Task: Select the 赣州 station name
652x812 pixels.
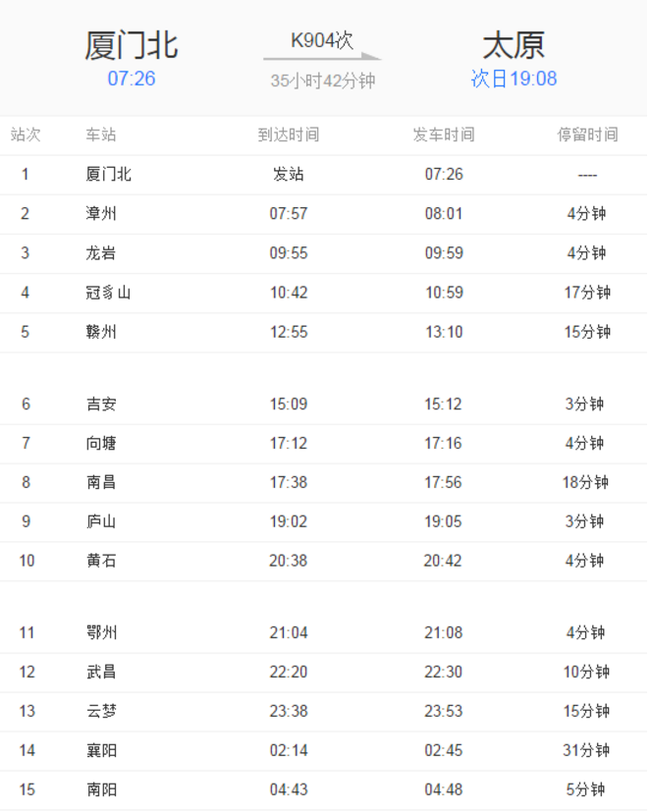Action: 101,332
